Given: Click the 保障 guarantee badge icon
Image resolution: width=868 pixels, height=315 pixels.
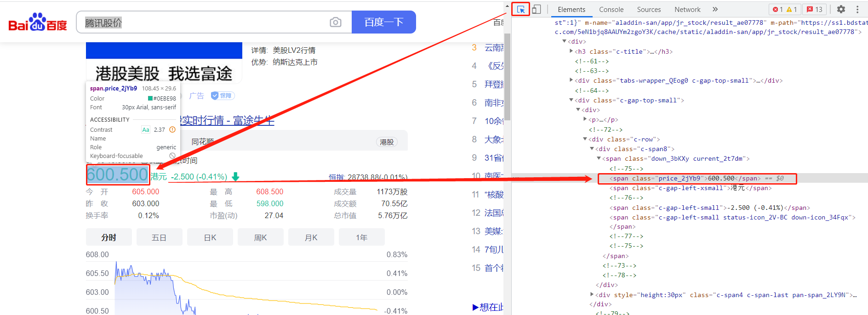Looking at the screenshot, I should click(x=223, y=96).
